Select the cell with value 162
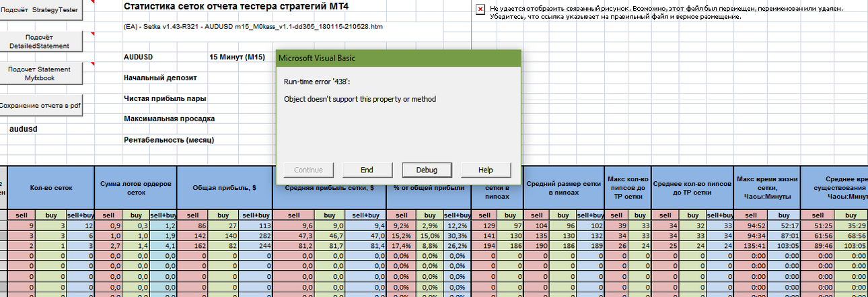 (x=192, y=245)
